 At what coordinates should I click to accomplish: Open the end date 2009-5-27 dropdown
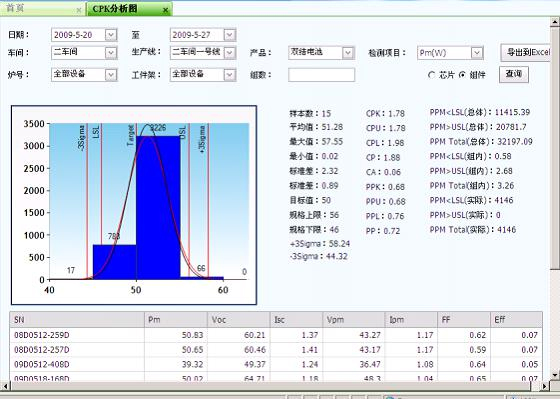230,35
